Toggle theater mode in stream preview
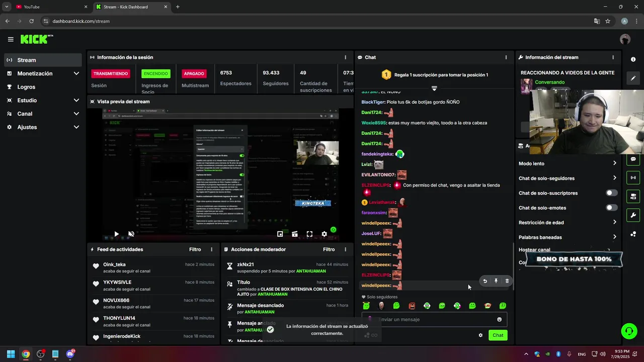This screenshot has width=644, height=362. click(x=295, y=234)
